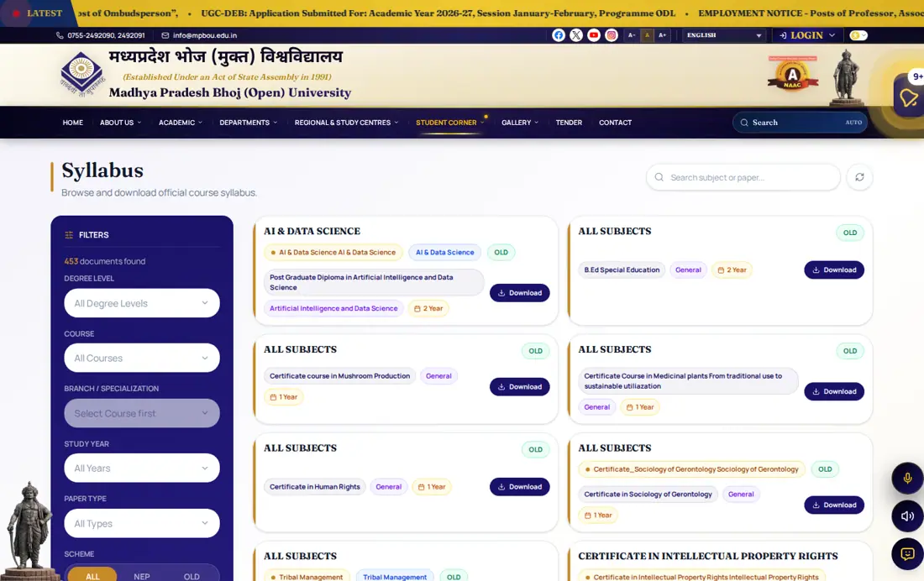Open the All Types paper dropdown
The height and width of the screenshot is (581, 924).
[142, 523]
